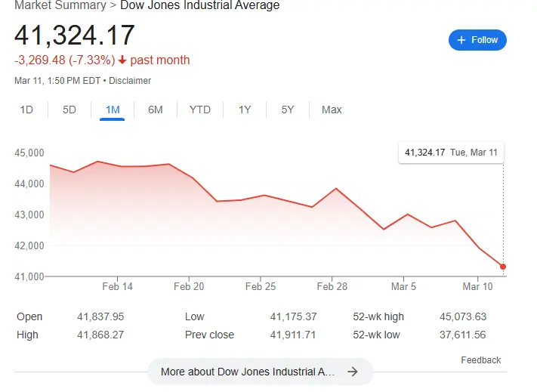Select the Max time range
The width and height of the screenshot is (537, 392).
coord(332,110)
